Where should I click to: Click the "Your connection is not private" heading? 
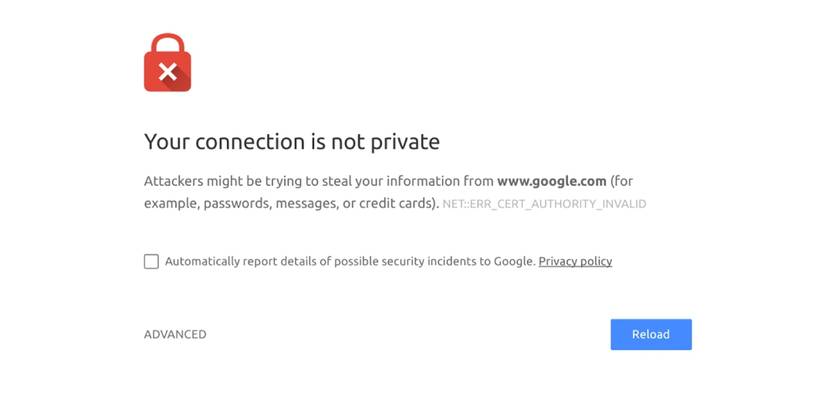click(x=292, y=142)
